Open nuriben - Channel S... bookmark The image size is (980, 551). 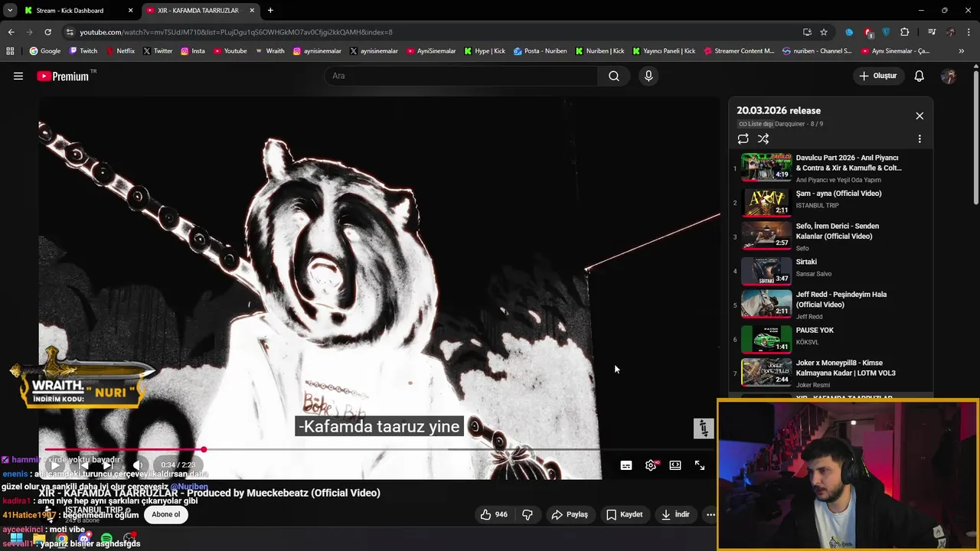point(817,51)
